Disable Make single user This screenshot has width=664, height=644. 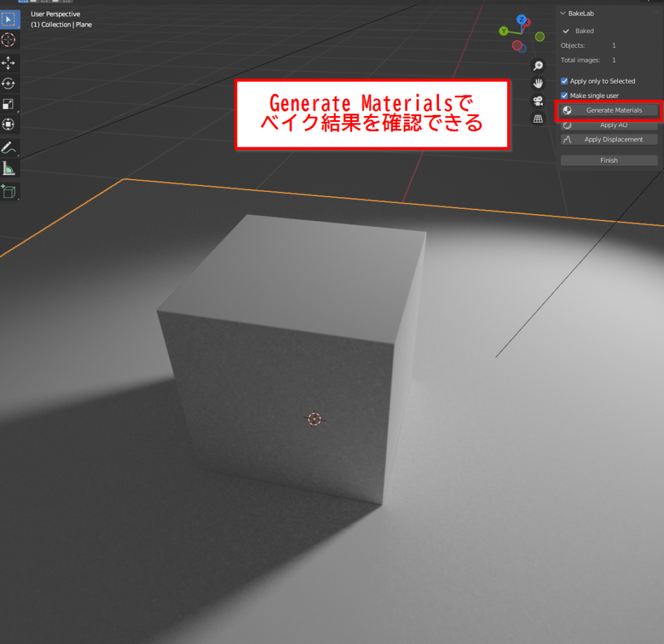point(564,95)
